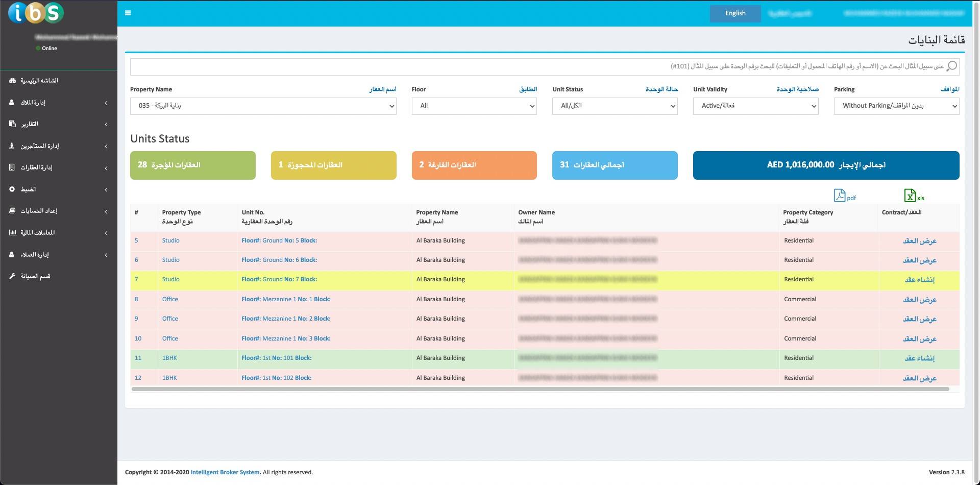This screenshot has height=485, width=980.
Task: Click the قسم الصيانة wrench icon
Action: pyautogui.click(x=12, y=276)
